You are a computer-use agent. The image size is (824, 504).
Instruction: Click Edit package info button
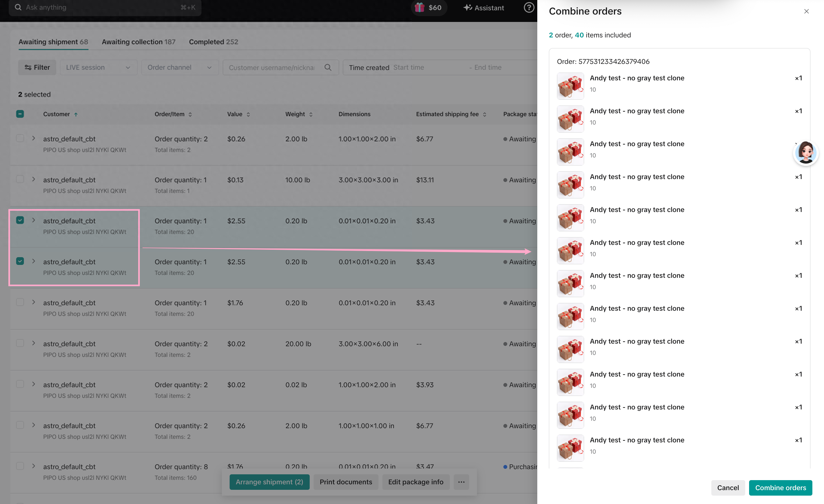click(x=416, y=482)
